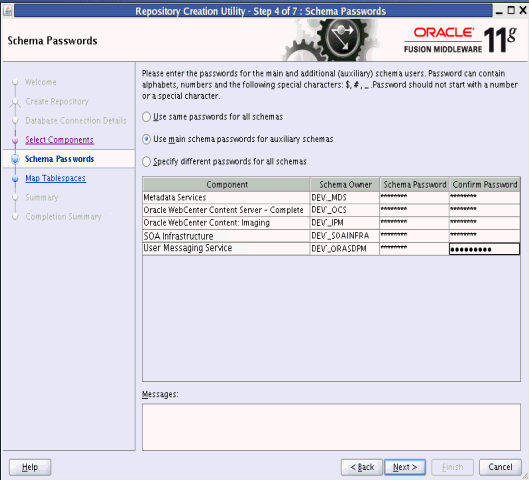Click Confirm Password field for DEV_ORASDPM
This screenshot has height=480, width=529.
tap(484, 249)
